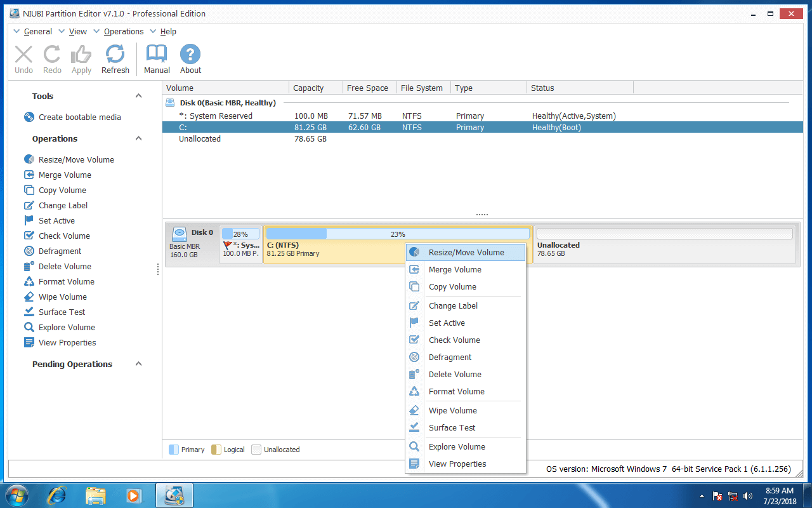Click the sidebar Explore Volume magnifier icon
The image size is (812, 508).
pyautogui.click(x=29, y=327)
